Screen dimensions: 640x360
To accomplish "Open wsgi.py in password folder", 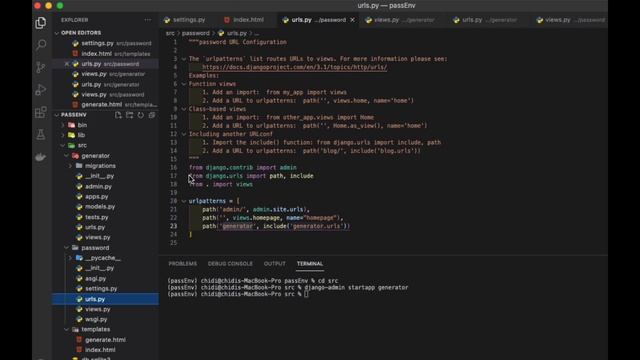I will click(x=96, y=319).
